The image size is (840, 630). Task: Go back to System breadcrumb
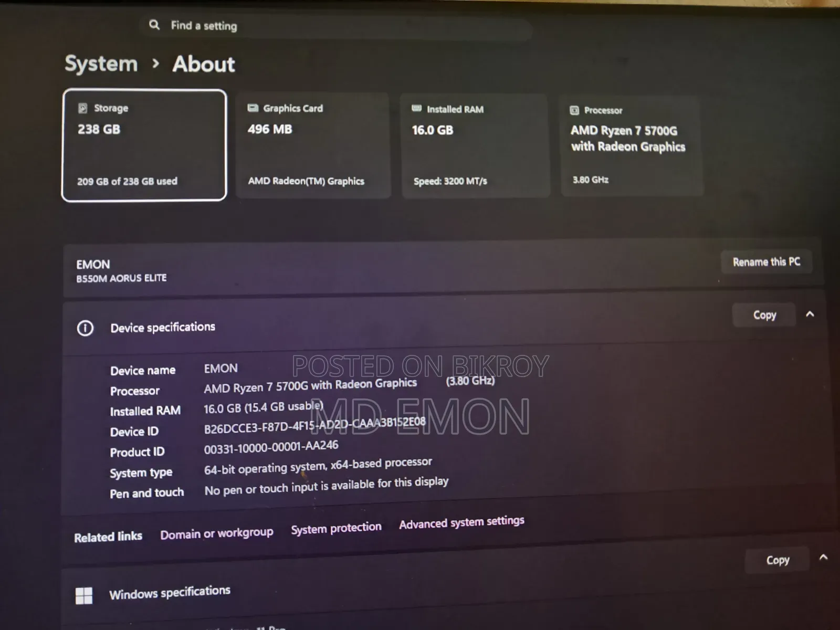pyautogui.click(x=101, y=64)
